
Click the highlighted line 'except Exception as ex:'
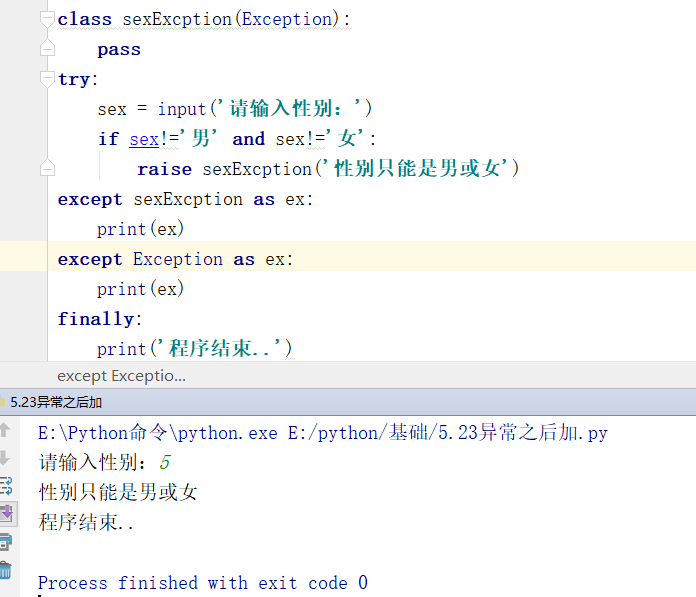pyautogui.click(x=176, y=259)
